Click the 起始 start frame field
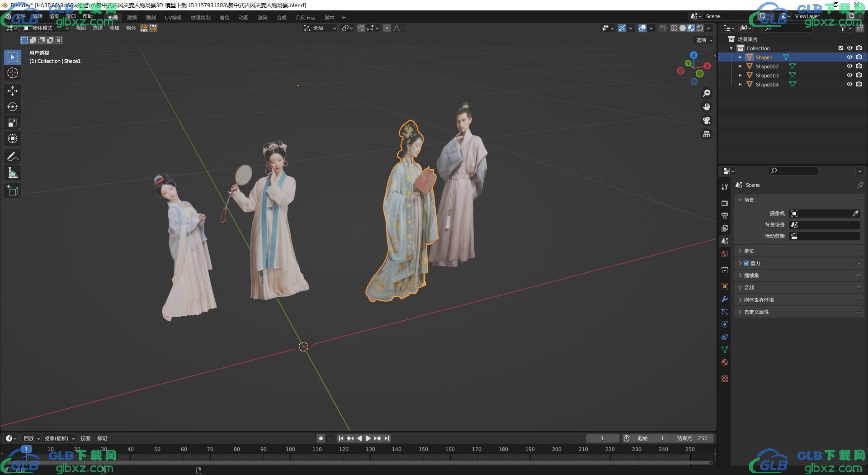Image resolution: width=868 pixels, height=475 pixels. coord(651,438)
